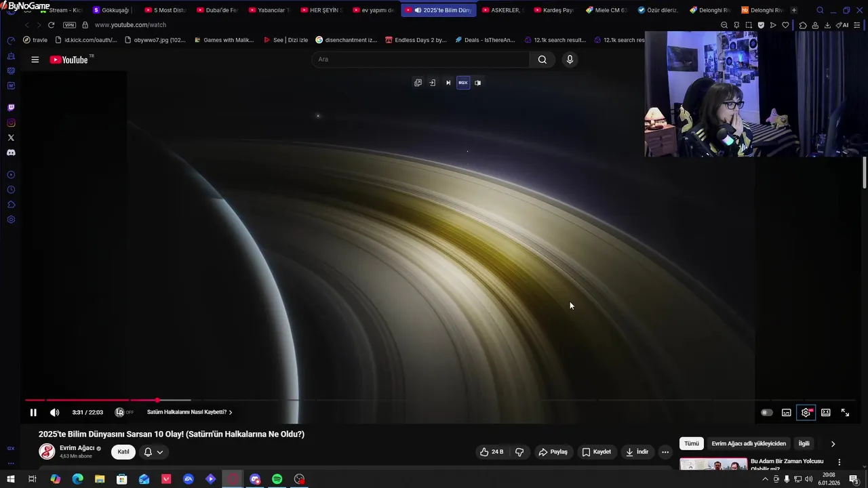Open Instagram from the browser sidebar
Screen dimensions: 868x488
point(11,123)
